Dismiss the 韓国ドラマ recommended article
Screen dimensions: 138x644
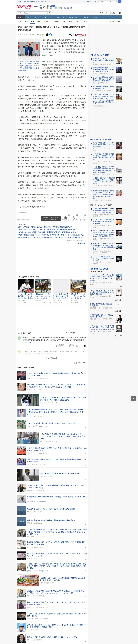tap(85, 302)
